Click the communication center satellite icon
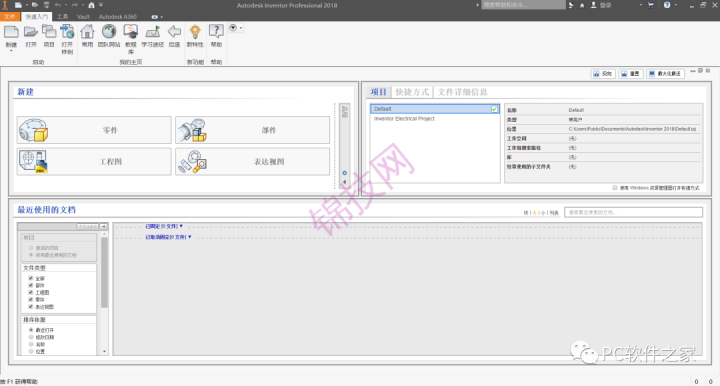720x386 pixels. (571, 5)
